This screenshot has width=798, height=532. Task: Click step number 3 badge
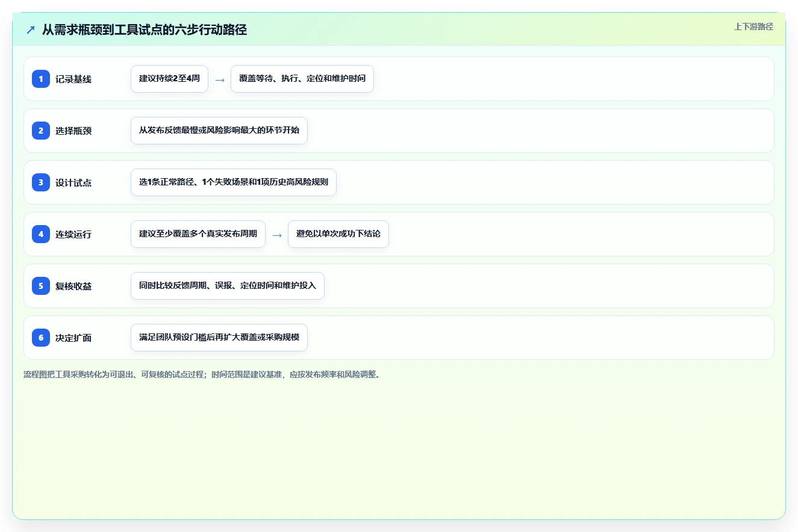tap(41, 182)
